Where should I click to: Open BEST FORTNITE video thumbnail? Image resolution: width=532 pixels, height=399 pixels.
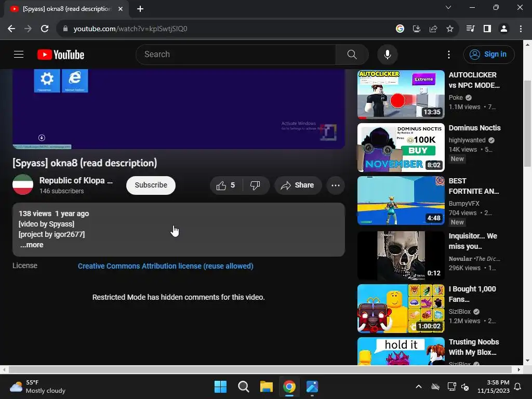tap(401, 201)
